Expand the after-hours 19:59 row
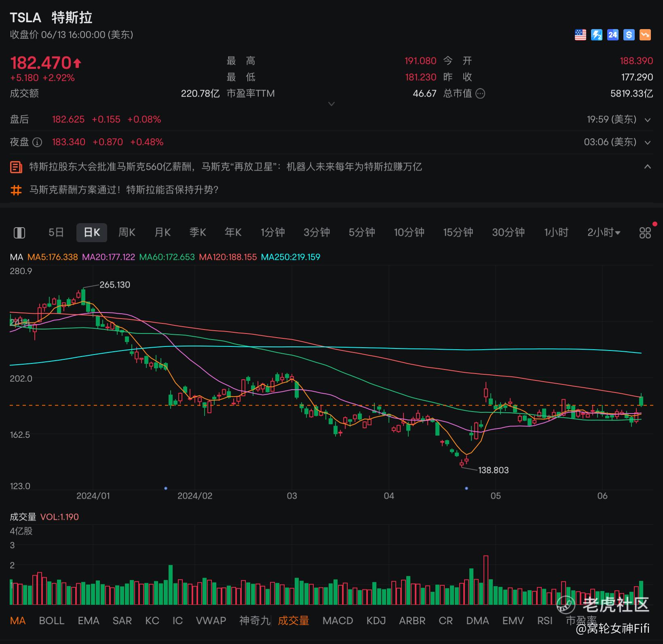The image size is (663, 644). (648, 120)
